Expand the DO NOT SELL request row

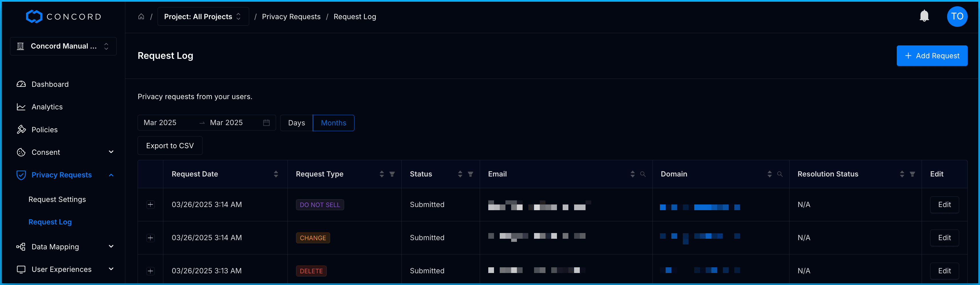click(151, 205)
